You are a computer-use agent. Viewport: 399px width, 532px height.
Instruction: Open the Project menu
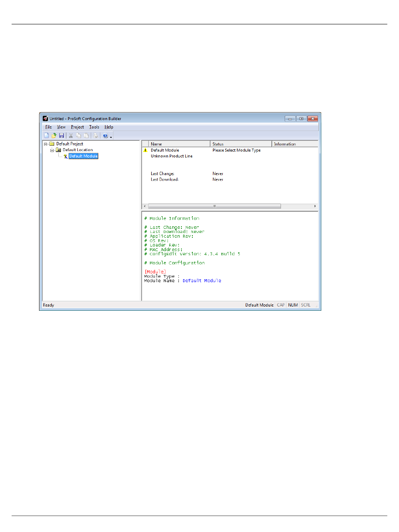(77, 127)
